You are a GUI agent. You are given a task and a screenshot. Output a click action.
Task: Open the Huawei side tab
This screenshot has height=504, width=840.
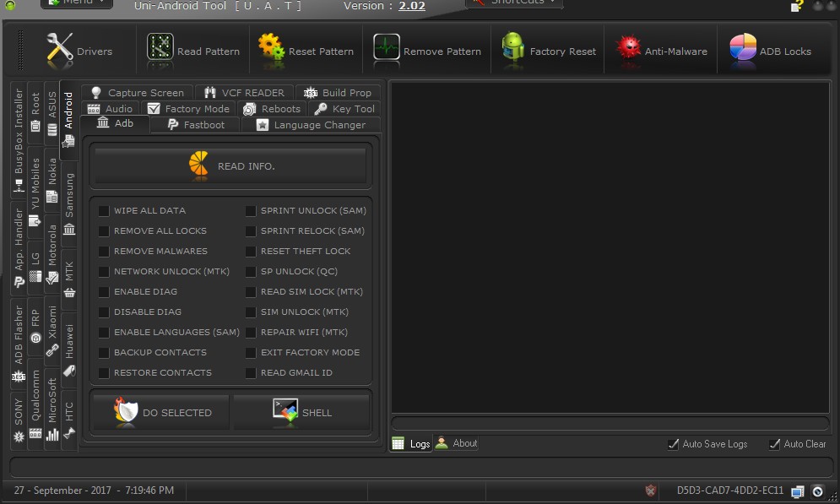tap(69, 350)
